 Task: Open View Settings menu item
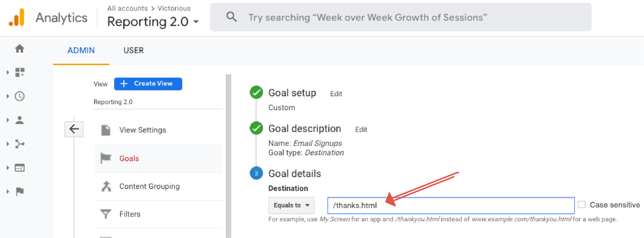tap(143, 130)
